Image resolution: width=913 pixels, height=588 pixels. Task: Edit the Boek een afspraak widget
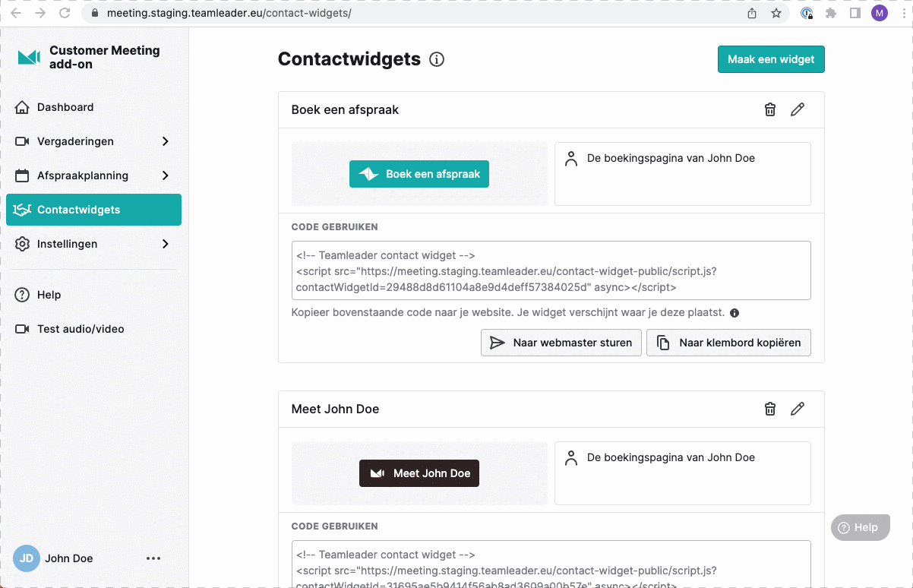pyautogui.click(x=798, y=109)
